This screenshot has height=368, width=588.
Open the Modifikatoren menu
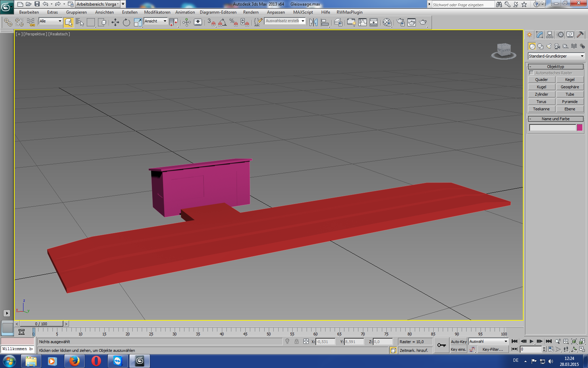[x=157, y=12]
